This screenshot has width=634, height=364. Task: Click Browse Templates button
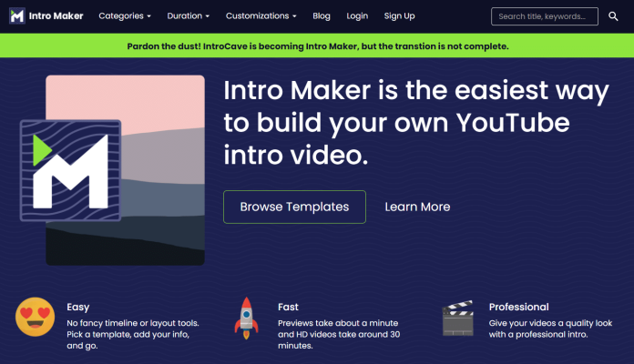click(294, 207)
